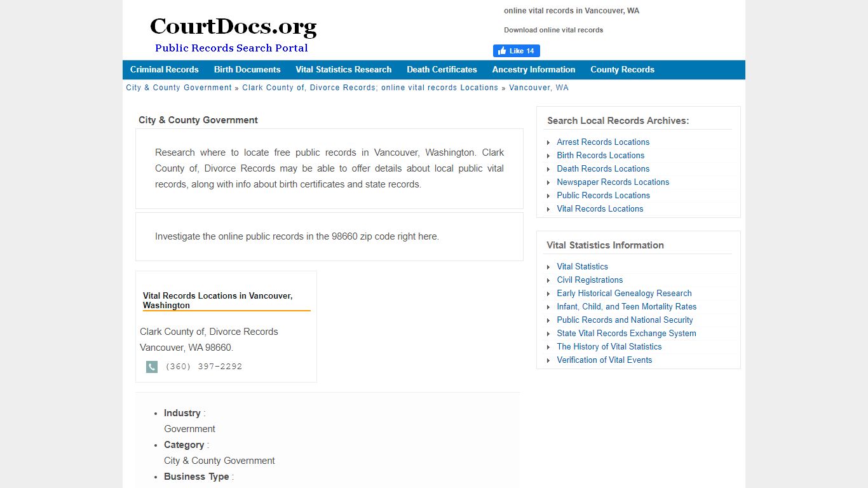Open State Vital Records Exchange System link
The height and width of the screenshot is (488, 868).
point(627,334)
